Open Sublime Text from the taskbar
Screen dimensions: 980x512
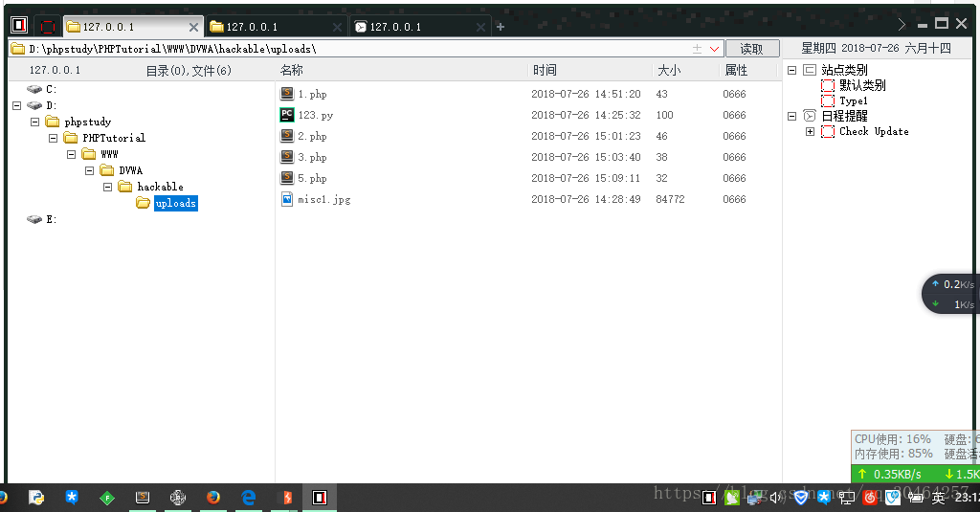point(143,498)
